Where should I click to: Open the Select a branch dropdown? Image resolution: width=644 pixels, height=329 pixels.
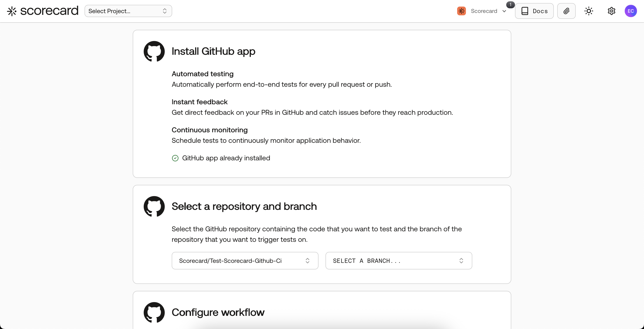click(399, 260)
